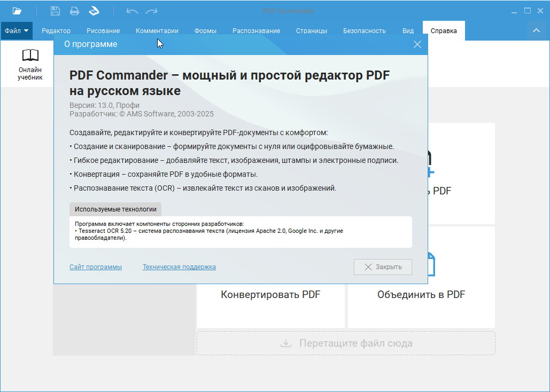Click the Закрыть button
This screenshot has height=392, width=550.
click(383, 267)
